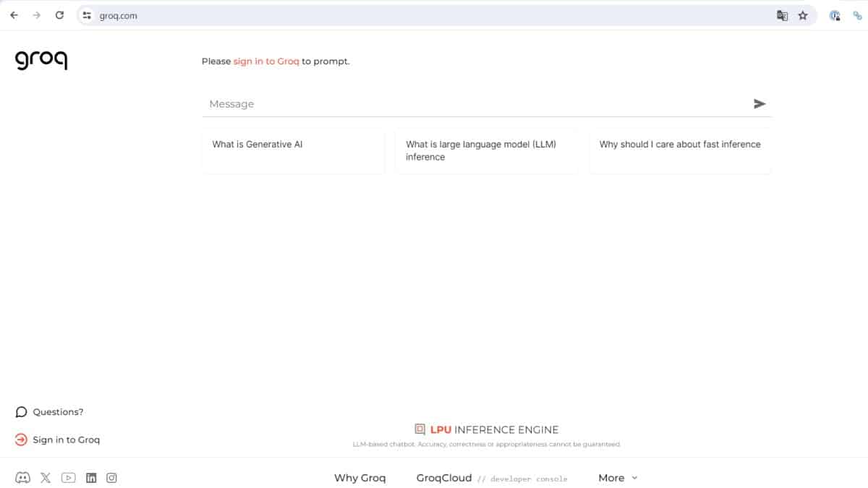Click the send message arrow icon
Screen dimensions: 868x488
click(759, 104)
